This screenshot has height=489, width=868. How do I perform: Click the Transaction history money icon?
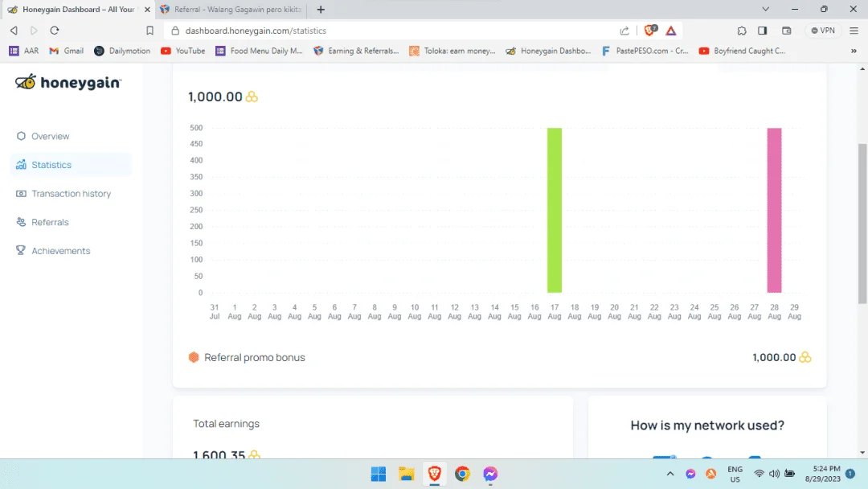pos(21,194)
